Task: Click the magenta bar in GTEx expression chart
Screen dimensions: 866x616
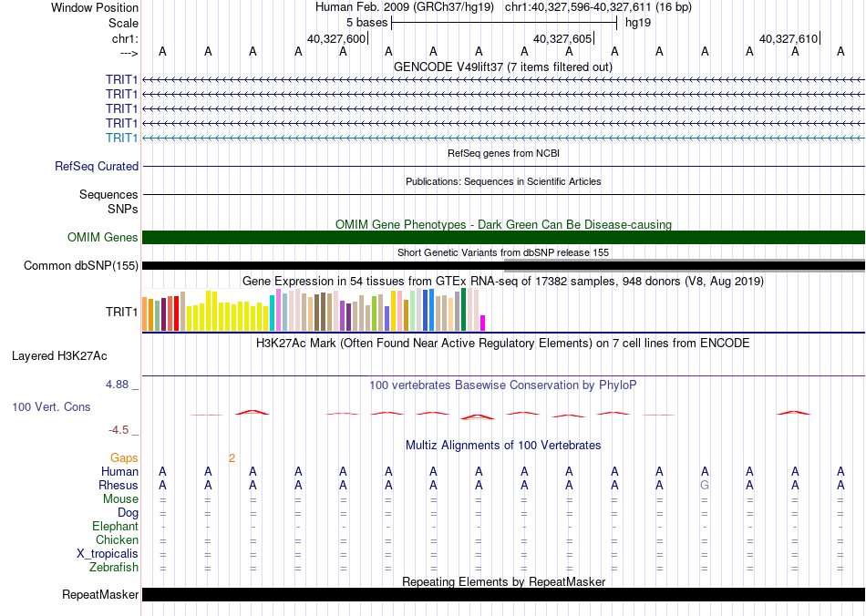Action: [483, 323]
